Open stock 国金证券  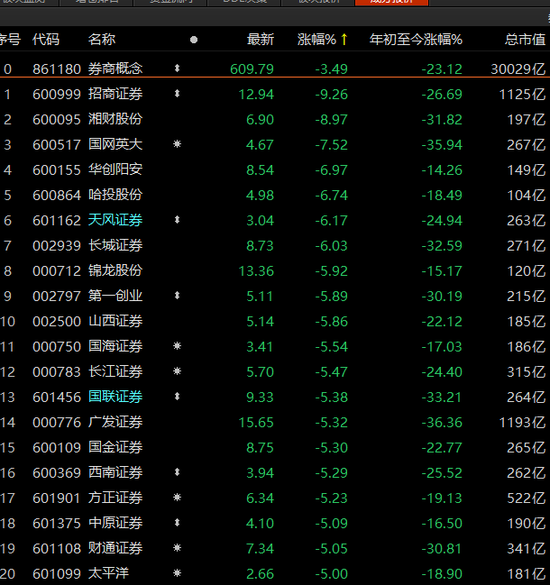click(115, 447)
